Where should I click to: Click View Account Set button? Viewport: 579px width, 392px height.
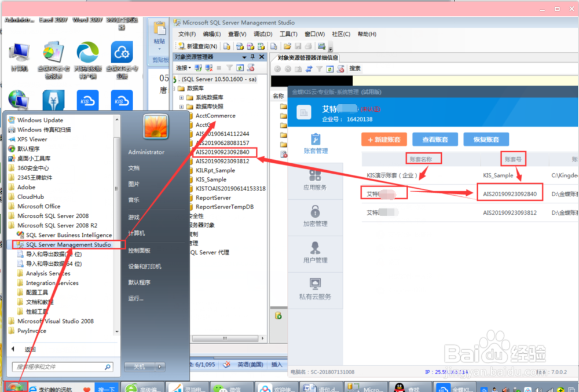click(435, 140)
